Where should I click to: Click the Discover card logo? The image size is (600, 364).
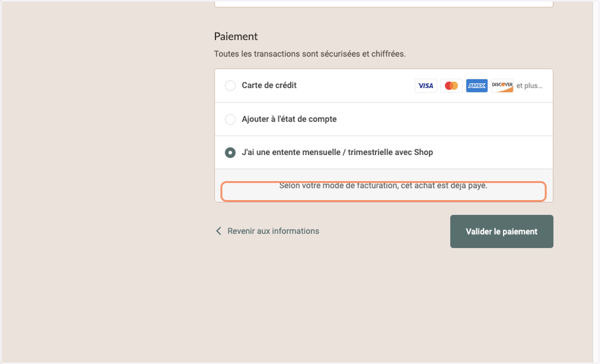[502, 85]
